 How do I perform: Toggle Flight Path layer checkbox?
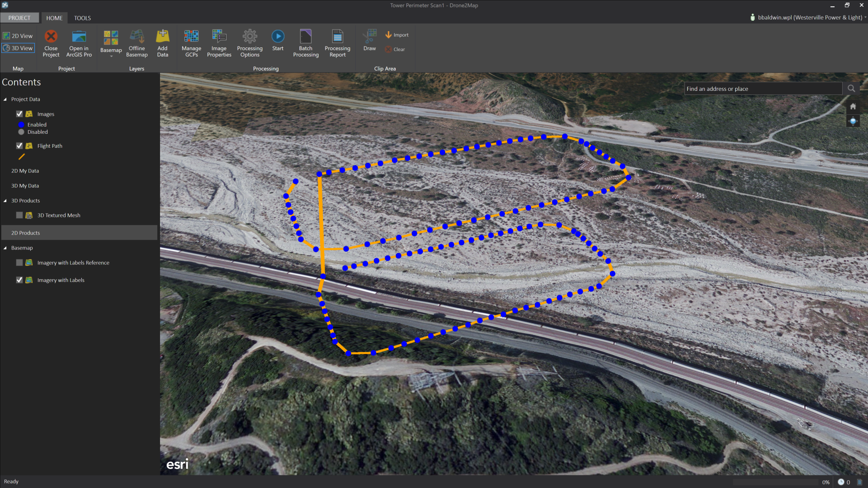[19, 145]
